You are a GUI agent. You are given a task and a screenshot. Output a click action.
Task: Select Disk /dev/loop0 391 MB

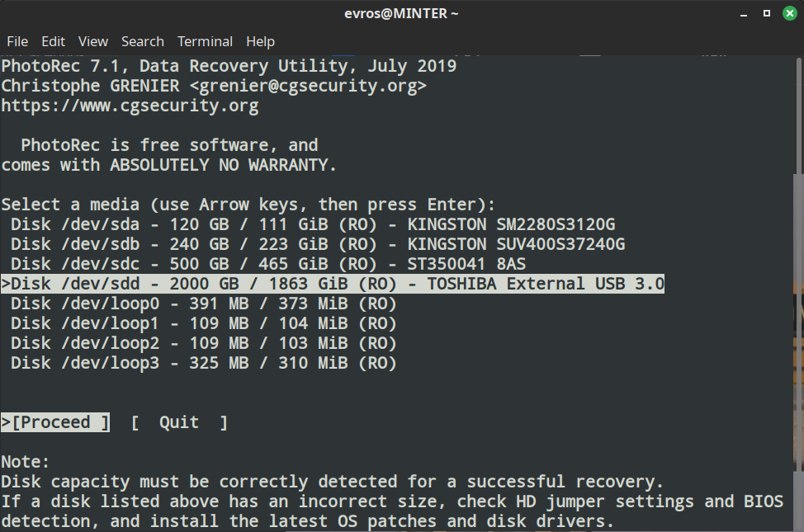pyautogui.click(x=204, y=304)
